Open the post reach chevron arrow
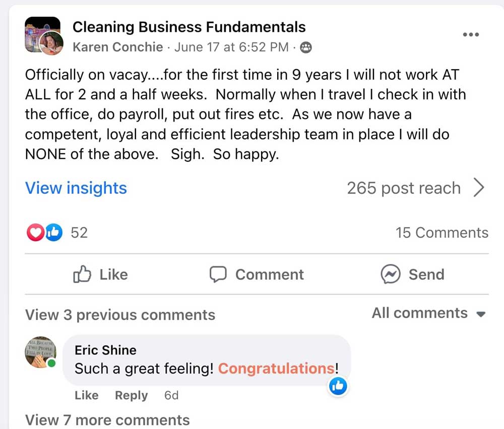The width and height of the screenshot is (504, 429). (x=479, y=188)
